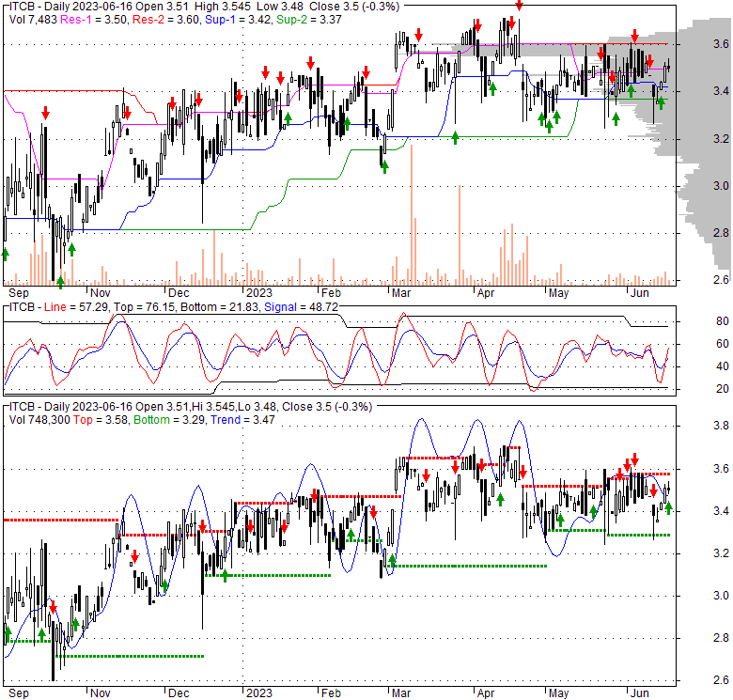Click the Bottom = 21.83 oscillator legend
The image size is (733, 700).
tap(220, 307)
